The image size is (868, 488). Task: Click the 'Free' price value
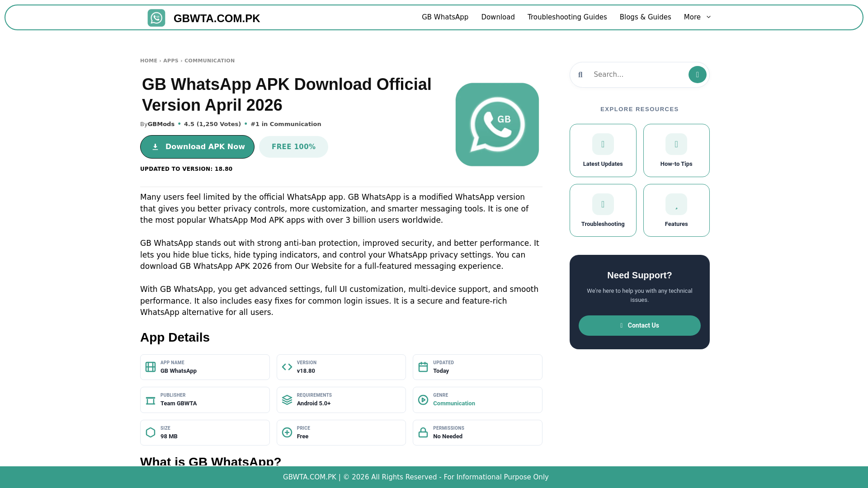302,436
